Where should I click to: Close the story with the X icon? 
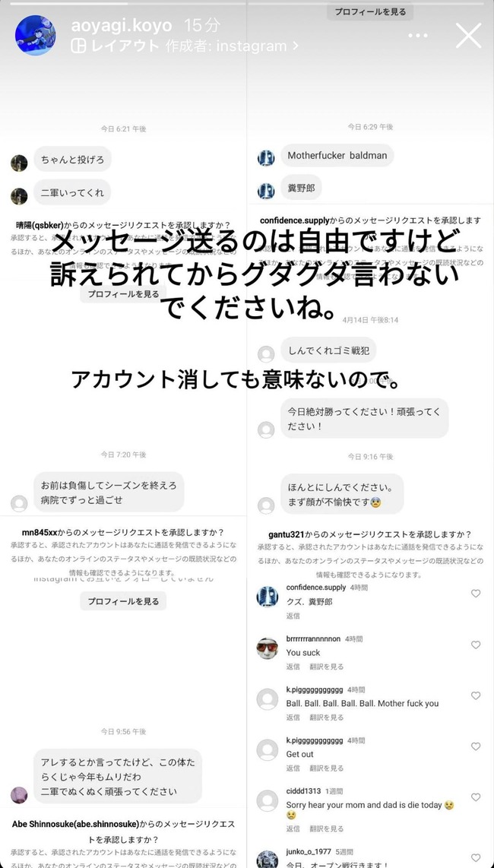(x=468, y=36)
